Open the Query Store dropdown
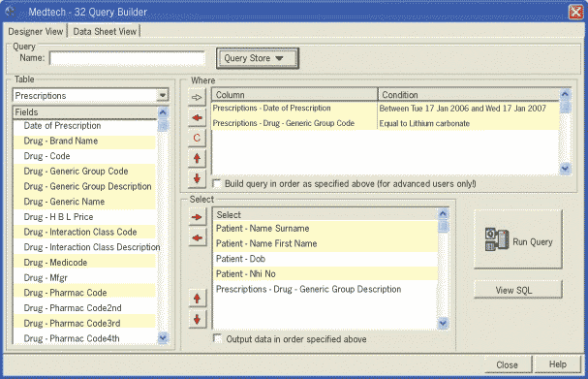 [x=258, y=58]
